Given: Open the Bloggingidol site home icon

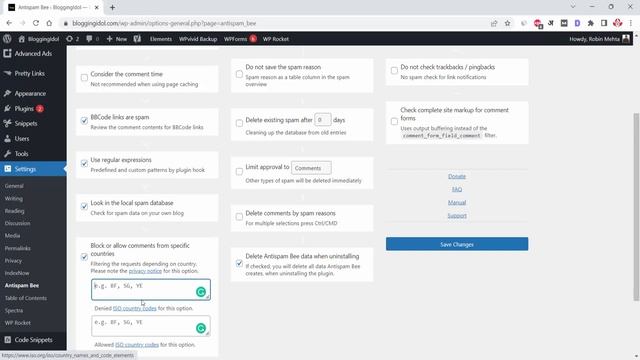Looking at the screenshot, I should pyautogui.click(x=22, y=39).
